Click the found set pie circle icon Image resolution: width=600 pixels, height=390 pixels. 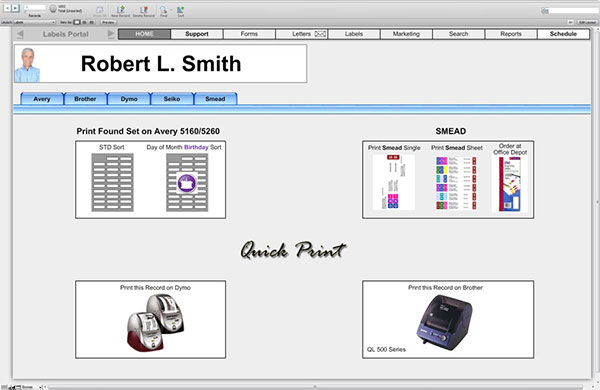pyautogui.click(x=53, y=8)
